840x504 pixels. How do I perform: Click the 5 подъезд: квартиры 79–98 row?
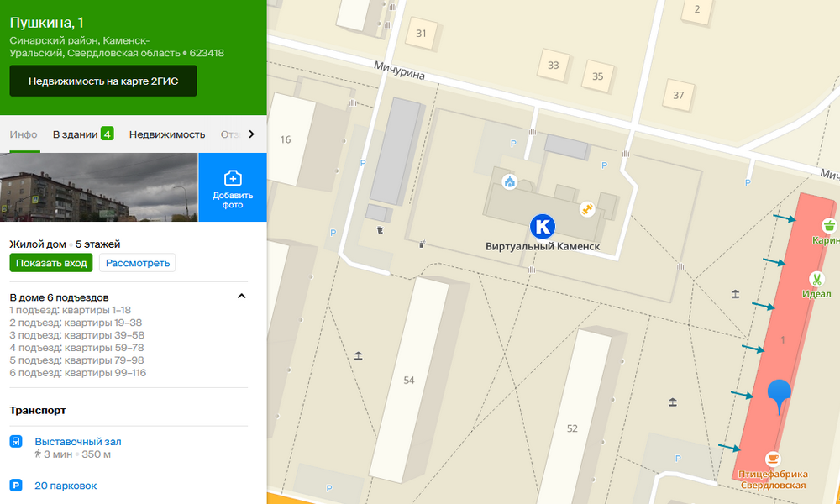pyautogui.click(x=76, y=360)
